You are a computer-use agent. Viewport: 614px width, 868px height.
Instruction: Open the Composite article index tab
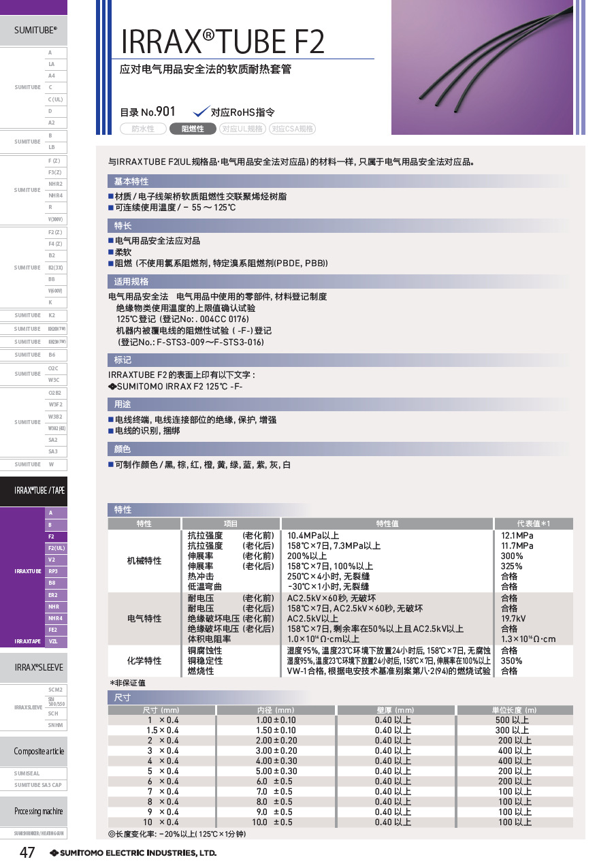[x=34, y=751]
